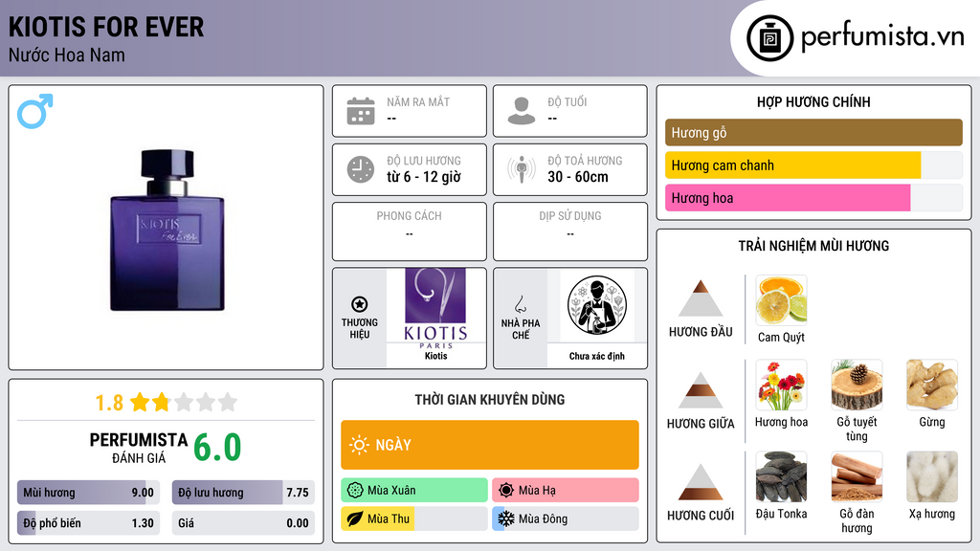Click the clock icon beside Độ lưu hương
The image size is (980, 551).
(x=361, y=169)
